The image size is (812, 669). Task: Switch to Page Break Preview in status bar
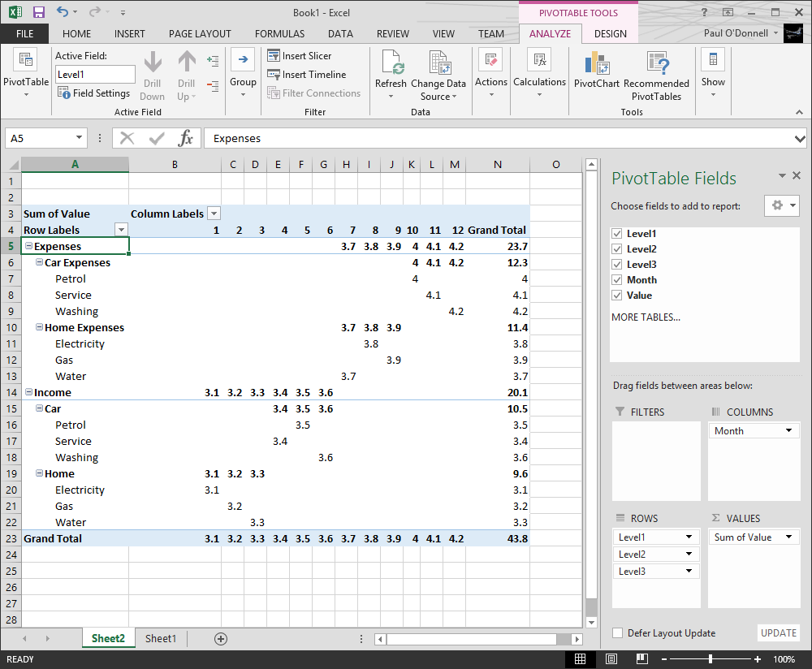[x=642, y=659]
